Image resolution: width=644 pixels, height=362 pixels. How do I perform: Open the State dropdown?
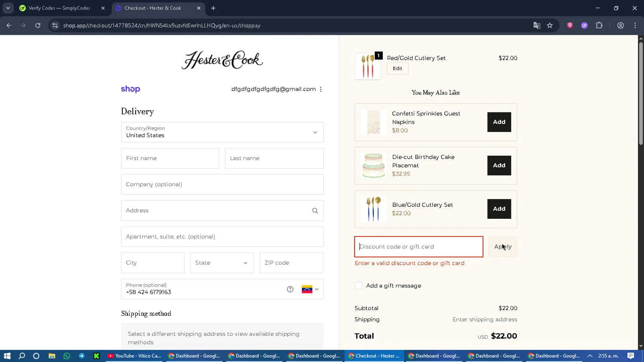click(x=222, y=263)
